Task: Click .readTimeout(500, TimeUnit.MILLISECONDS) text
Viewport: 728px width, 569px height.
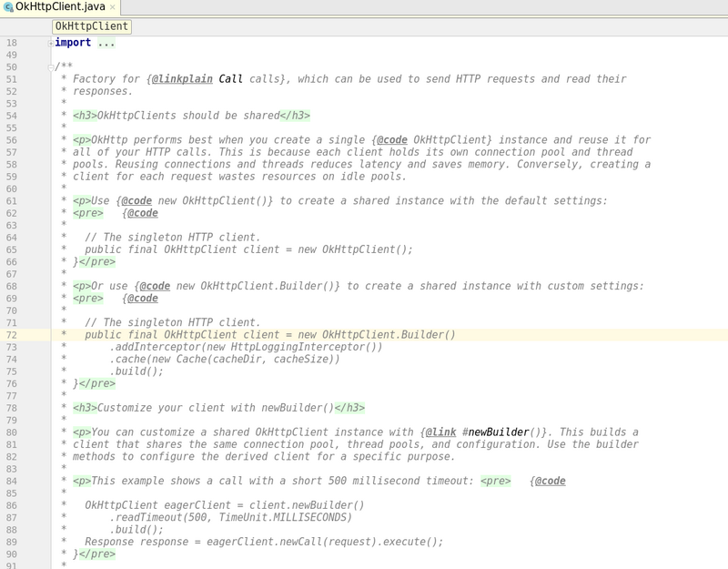Action: (231, 517)
